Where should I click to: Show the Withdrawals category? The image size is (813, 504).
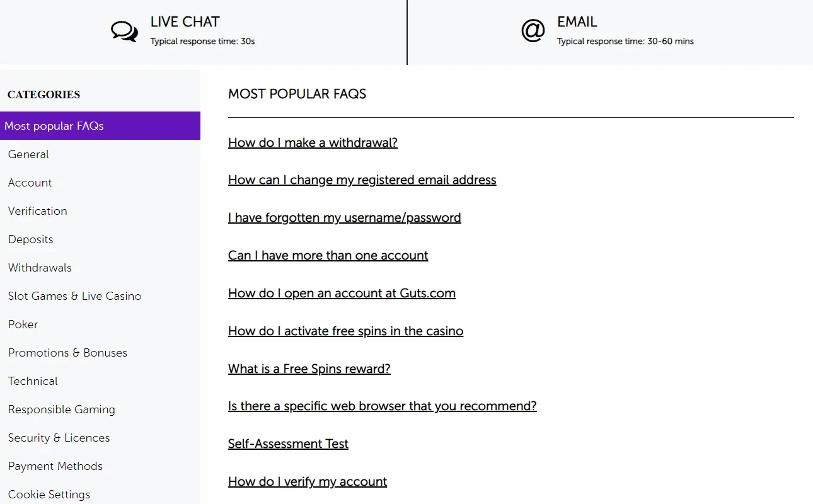pyautogui.click(x=40, y=268)
